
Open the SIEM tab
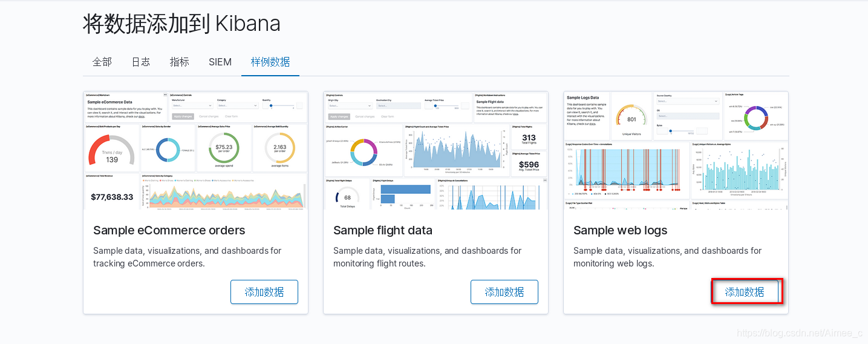pyautogui.click(x=220, y=62)
